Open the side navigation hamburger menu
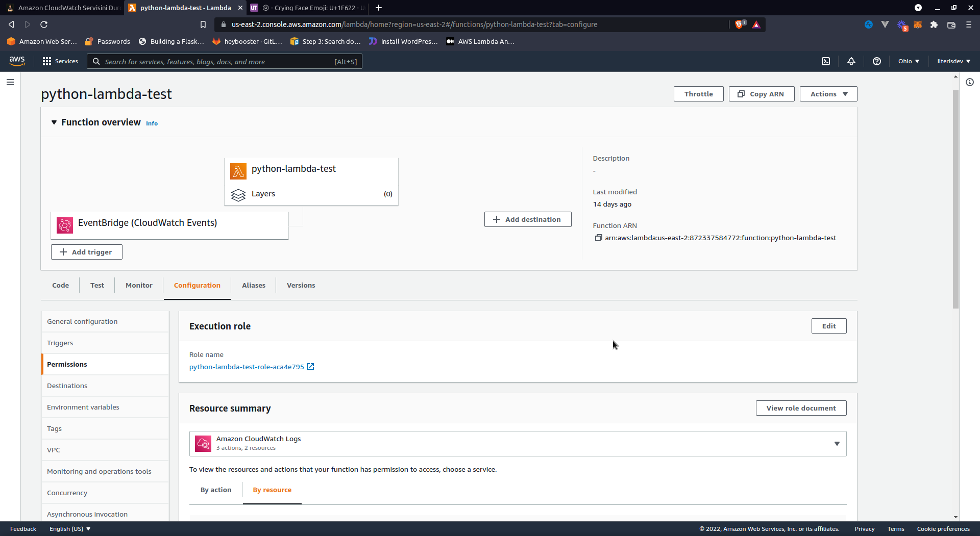Image resolution: width=980 pixels, height=536 pixels. coord(10,82)
